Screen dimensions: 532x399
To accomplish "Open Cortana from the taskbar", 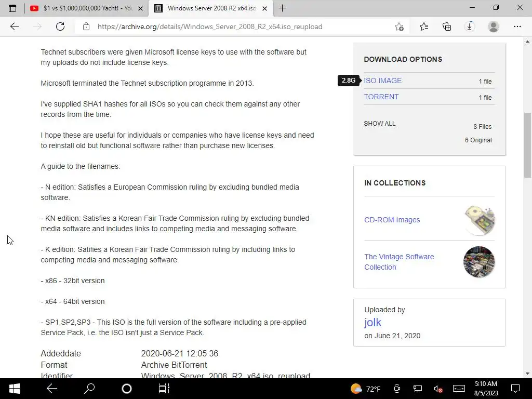I will [127, 389].
